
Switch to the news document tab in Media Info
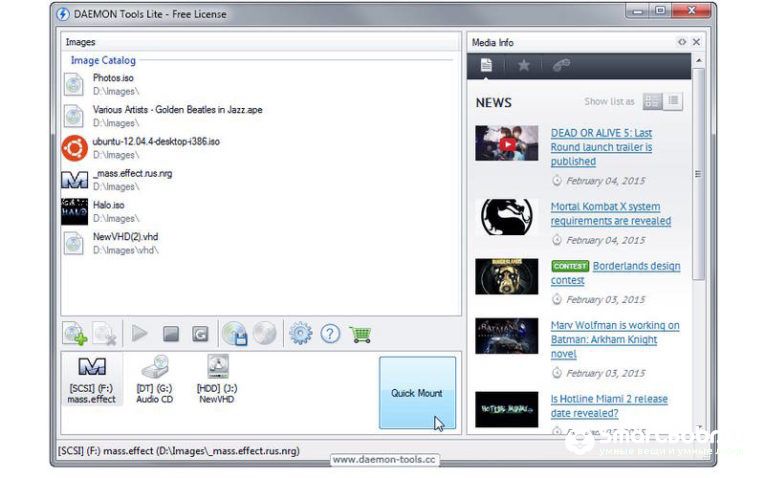pos(486,65)
